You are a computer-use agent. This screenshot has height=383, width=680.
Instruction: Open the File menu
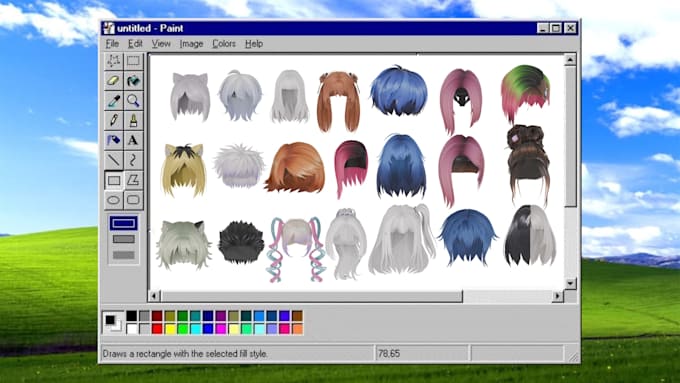[112, 44]
